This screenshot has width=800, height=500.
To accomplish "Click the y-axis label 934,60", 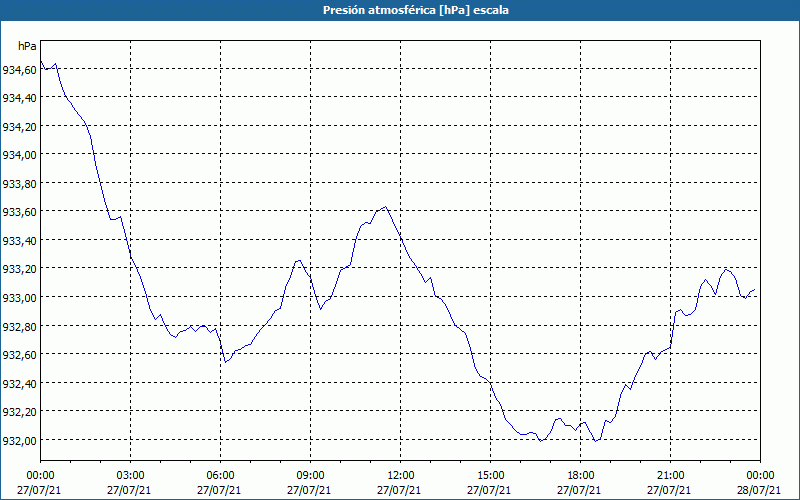I will [x=19, y=69].
